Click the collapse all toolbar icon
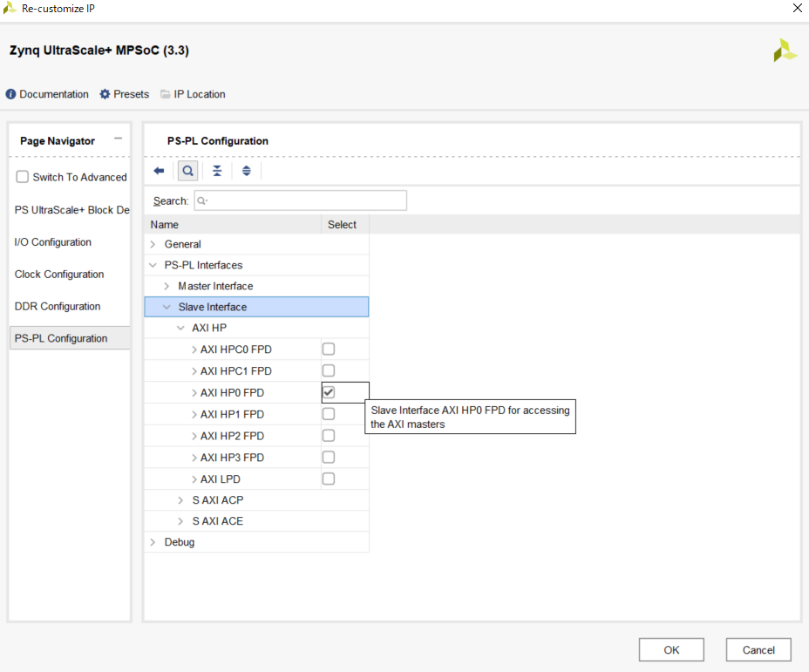809x672 pixels. pos(217,171)
